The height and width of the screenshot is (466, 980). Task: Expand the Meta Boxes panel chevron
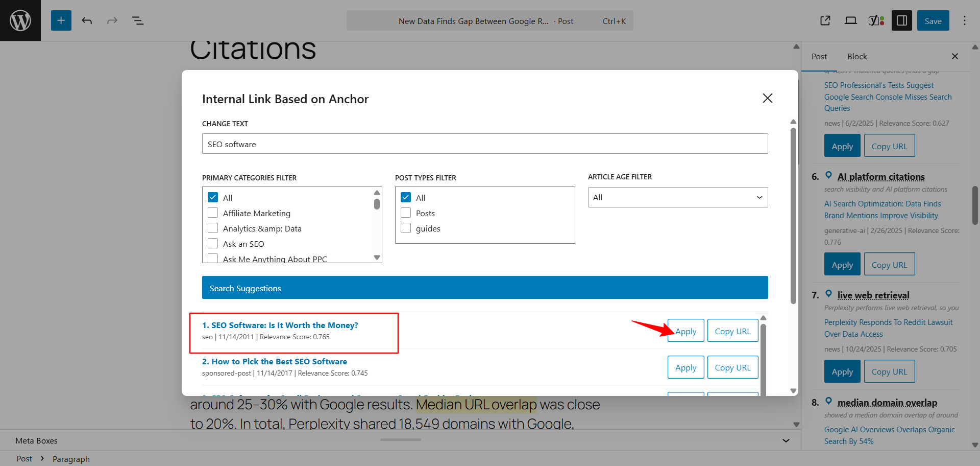(786, 440)
